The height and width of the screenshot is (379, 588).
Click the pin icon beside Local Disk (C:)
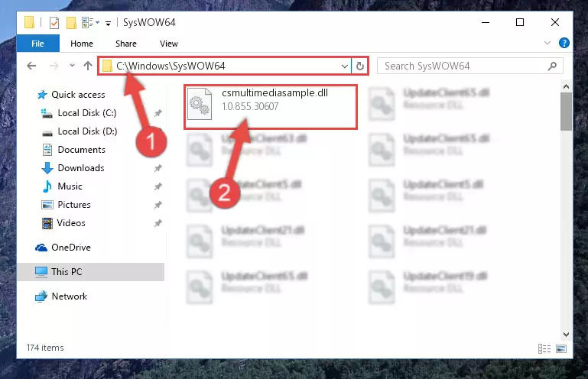(158, 113)
